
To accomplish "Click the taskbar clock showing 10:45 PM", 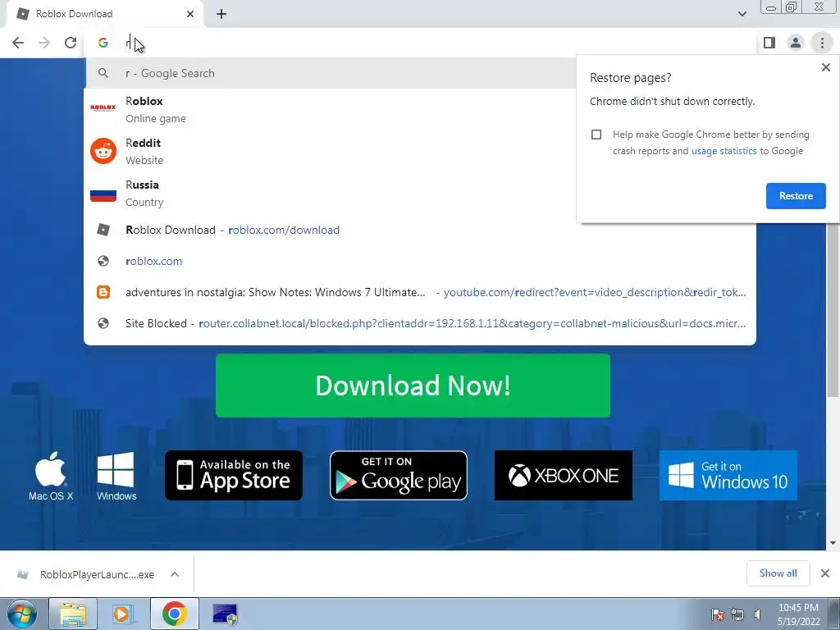I will tap(798, 614).
